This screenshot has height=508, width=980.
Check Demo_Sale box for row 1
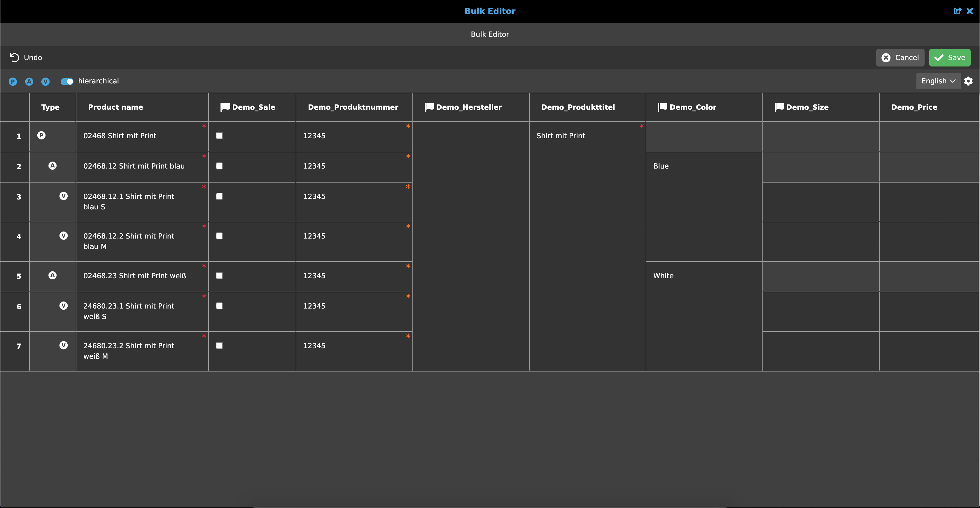tap(219, 136)
